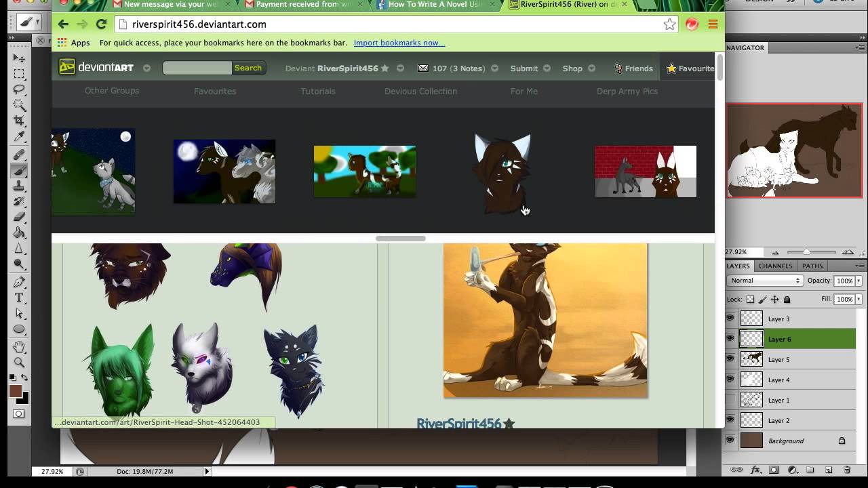The width and height of the screenshot is (868, 488).
Task: Click the Import bookmarks now link
Action: (x=399, y=43)
